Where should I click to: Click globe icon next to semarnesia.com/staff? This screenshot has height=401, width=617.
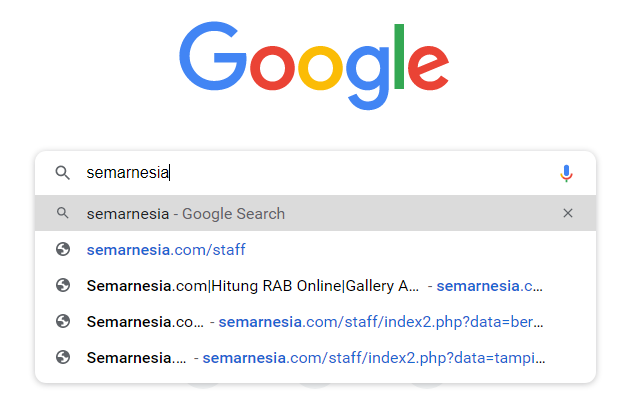pos(63,249)
